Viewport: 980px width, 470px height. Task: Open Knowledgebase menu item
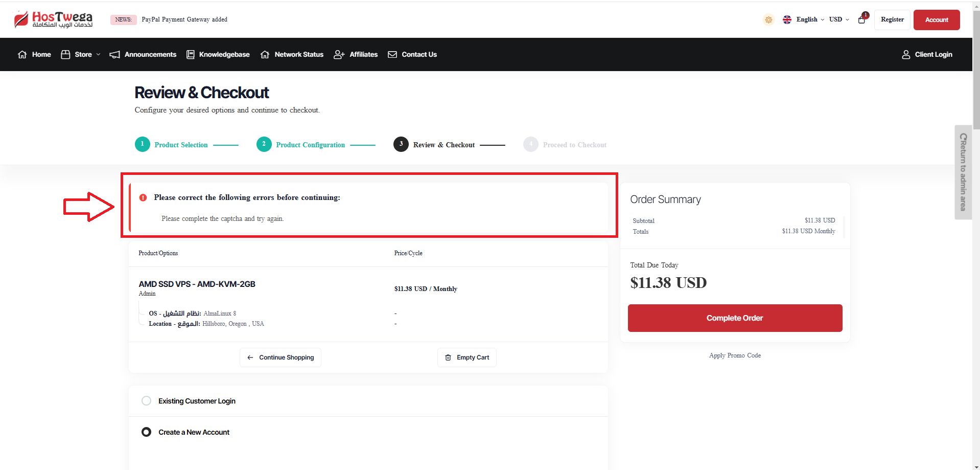(x=224, y=55)
